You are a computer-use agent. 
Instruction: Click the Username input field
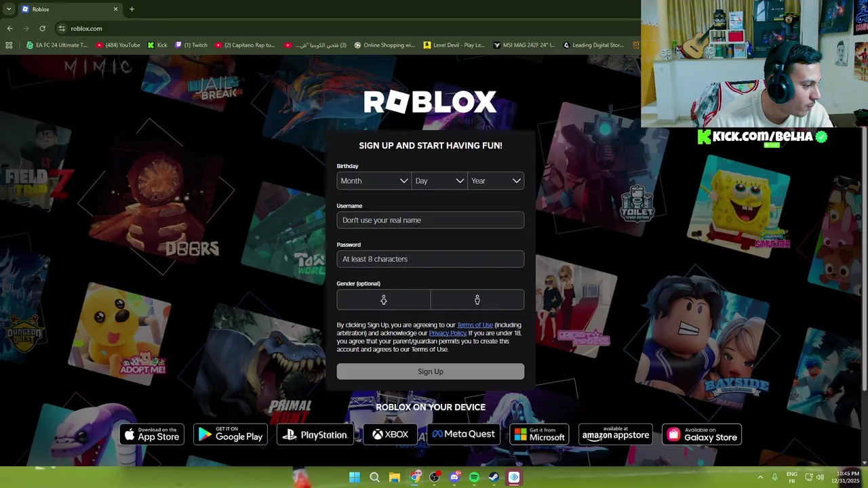pyautogui.click(x=431, y=220)
